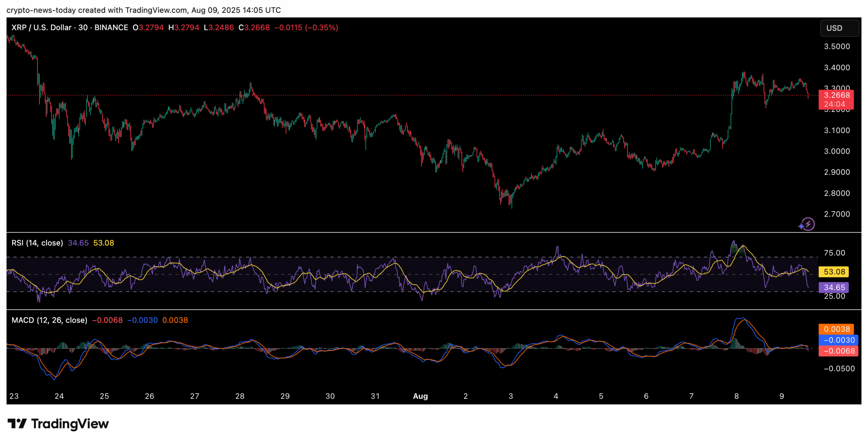Click the 2.7000 price scale label
The width and height of the screenshot is (868, 443).
click(836, 214)
